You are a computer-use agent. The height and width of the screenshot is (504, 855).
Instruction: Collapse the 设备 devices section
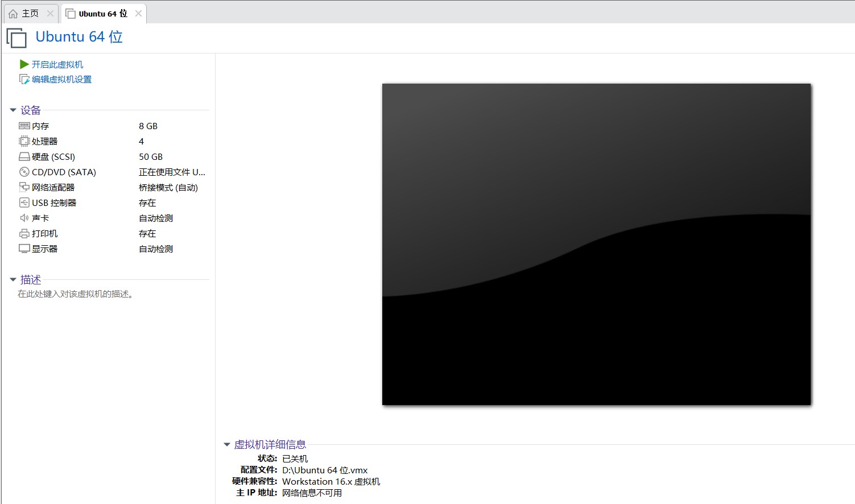click(13, 110)
